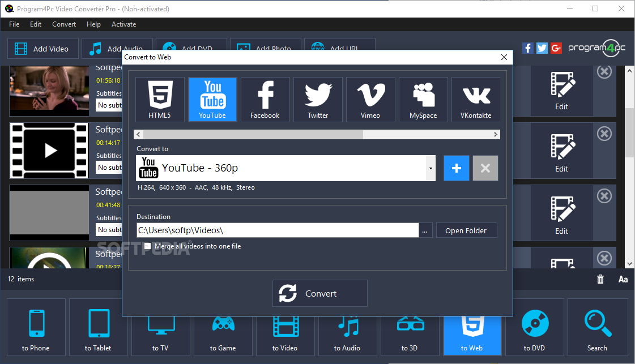Screen dimensions: 635x364
Task: Click the destination path input field
Action: coord(278,230)
